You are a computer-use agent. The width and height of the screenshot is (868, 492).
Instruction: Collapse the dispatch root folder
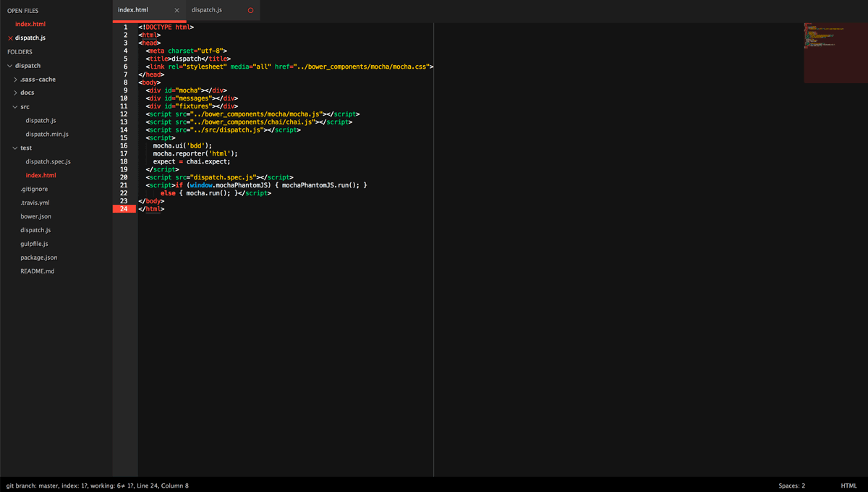[10, 66]
